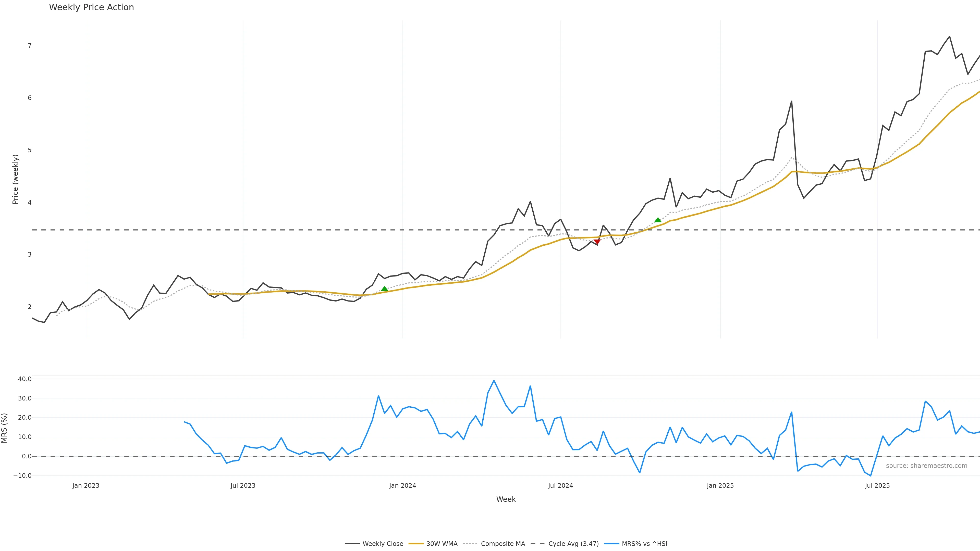Click the Week x-axis title

point(506,499)
